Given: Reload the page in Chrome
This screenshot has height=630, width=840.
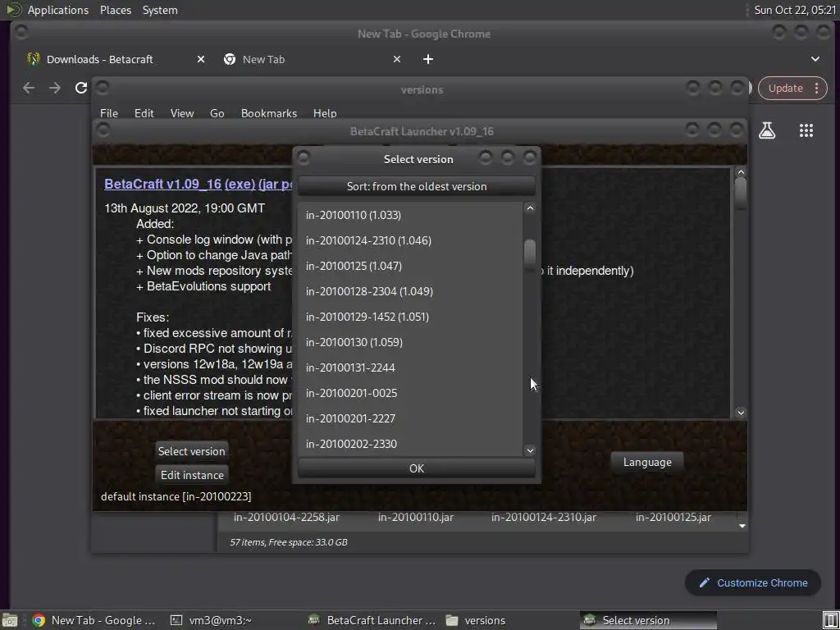Looking at the screenshot, I should coord(81,88).
